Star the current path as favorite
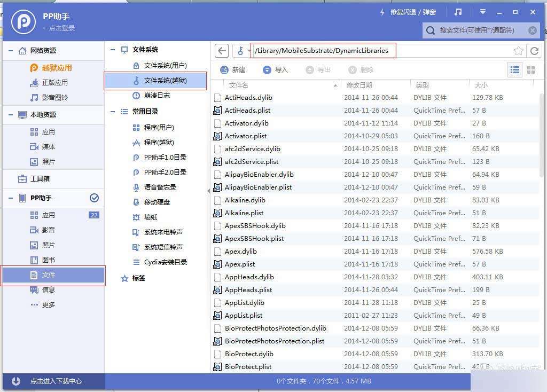The image size is (547, 392). pos(519,50)
